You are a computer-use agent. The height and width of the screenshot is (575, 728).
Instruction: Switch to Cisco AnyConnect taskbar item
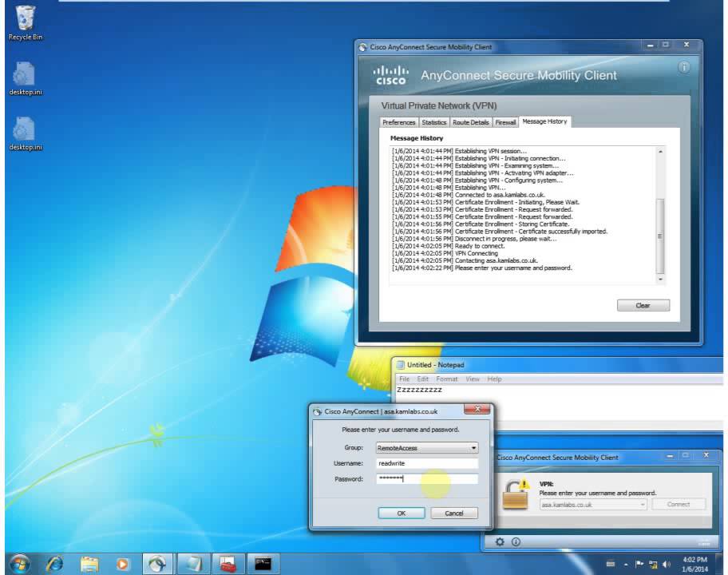click(x=157, y=564)
